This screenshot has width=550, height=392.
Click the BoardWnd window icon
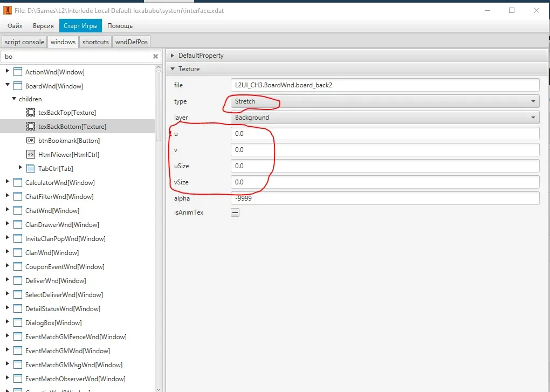[x=18, y=86]
